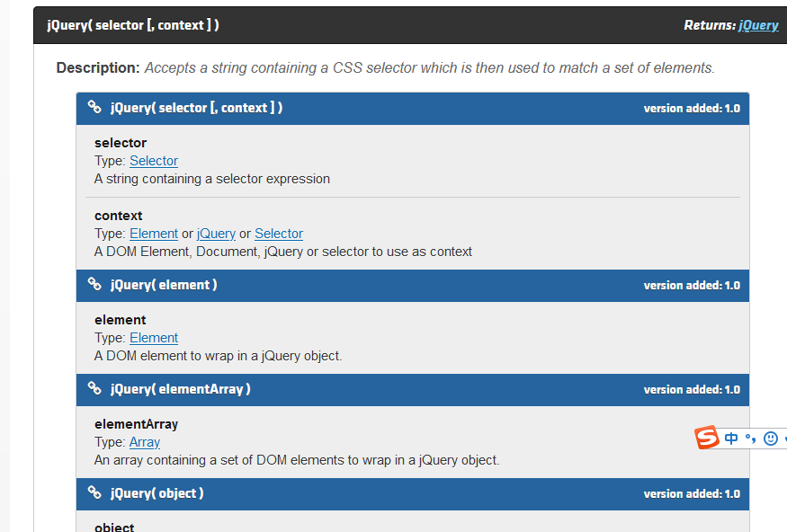Click the link icon beside jQuery( element )
The image size is (787, 532).
click(x=94, y=285)
